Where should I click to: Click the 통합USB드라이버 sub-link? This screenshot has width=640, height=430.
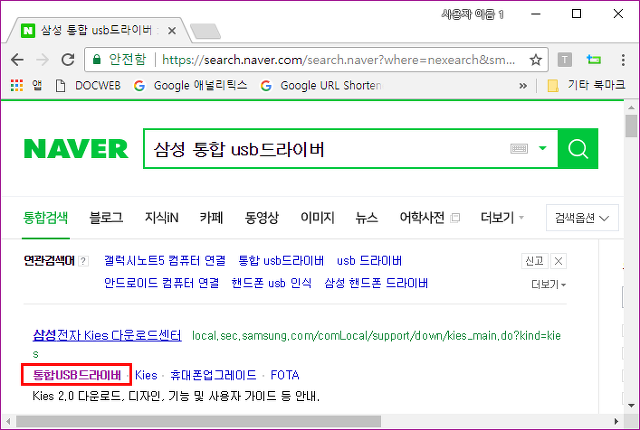[77, 375]
